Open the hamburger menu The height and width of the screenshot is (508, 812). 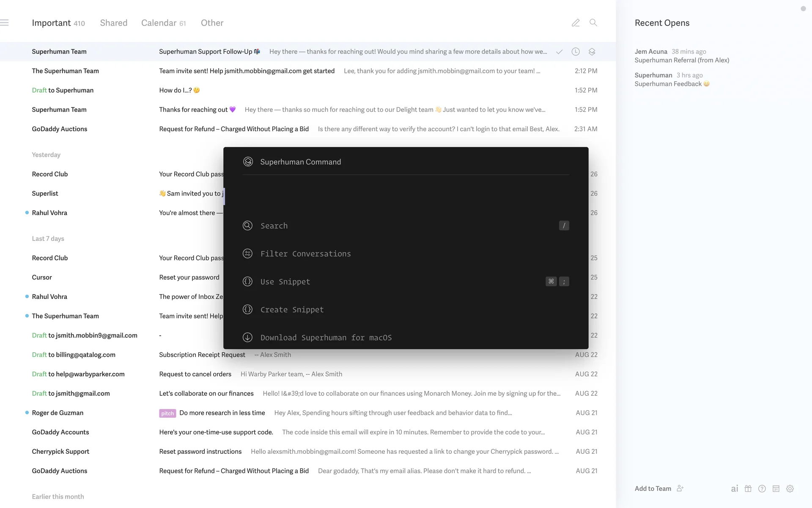pos(5,23)
